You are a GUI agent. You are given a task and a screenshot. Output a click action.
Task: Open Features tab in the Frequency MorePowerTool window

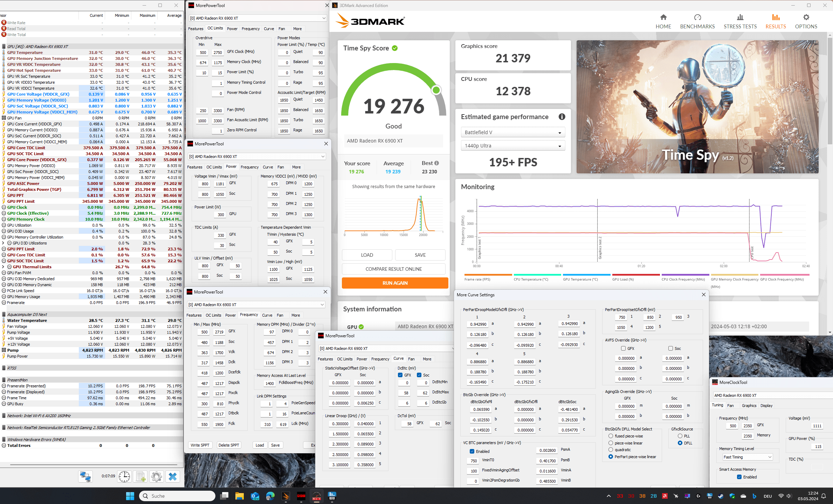pos(194,315)
